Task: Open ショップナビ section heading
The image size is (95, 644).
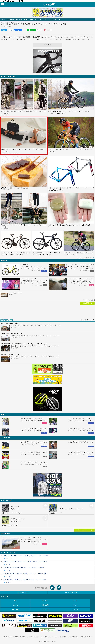Action: [x=7, y=320]
